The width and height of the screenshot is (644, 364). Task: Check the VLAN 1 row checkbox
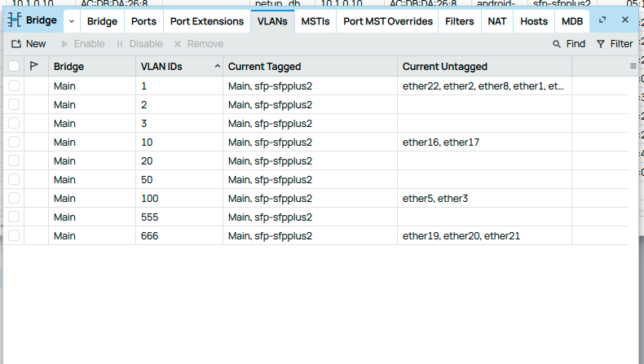point(14,86)
